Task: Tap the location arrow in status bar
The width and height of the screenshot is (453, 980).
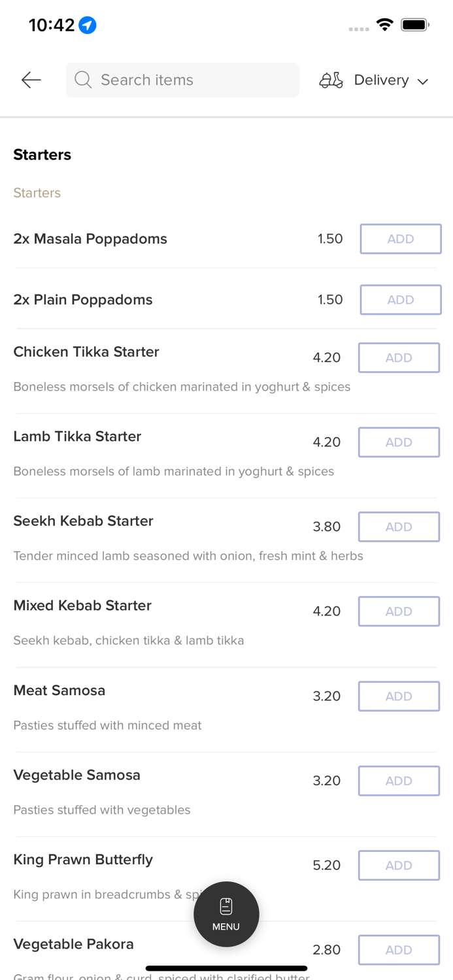Action: pos(88,25)
